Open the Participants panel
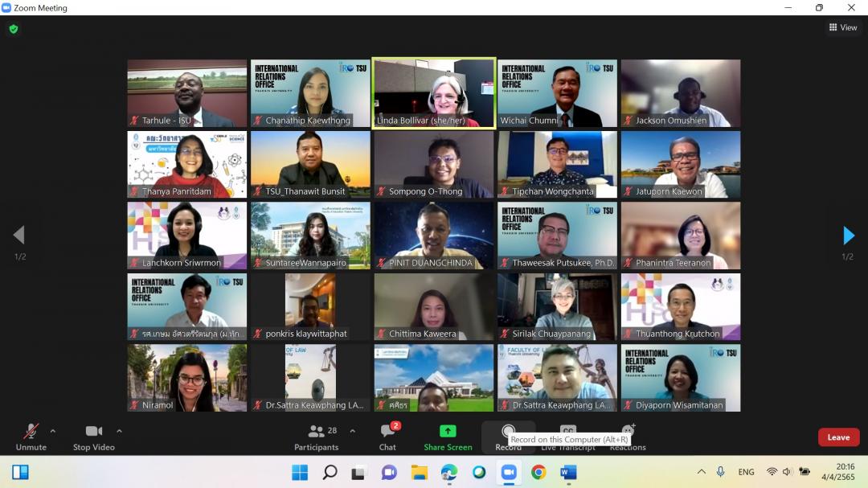This screenshot has width=868, height=488. coord(317,435)
